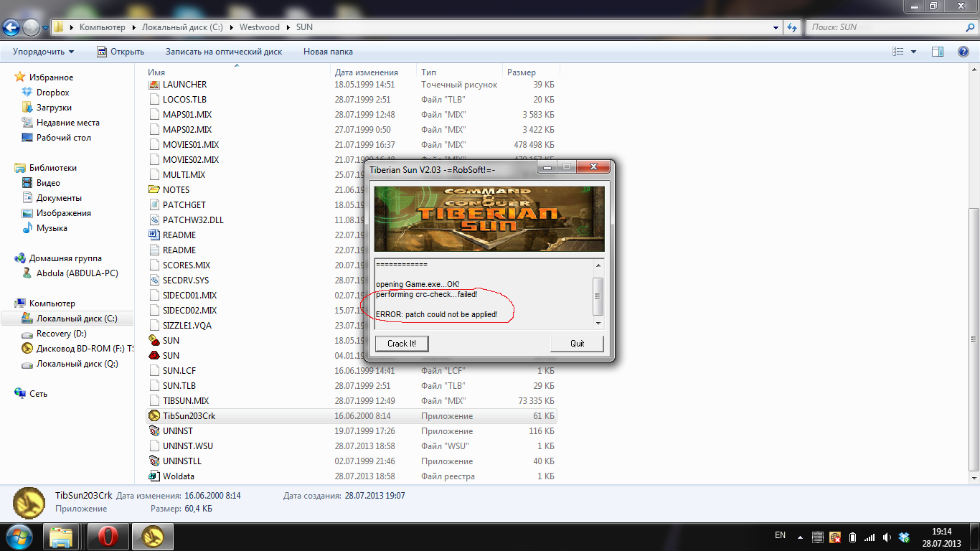Click Quit in the Tiberian Sun dialog
The image size is (980, 551).
577,344
